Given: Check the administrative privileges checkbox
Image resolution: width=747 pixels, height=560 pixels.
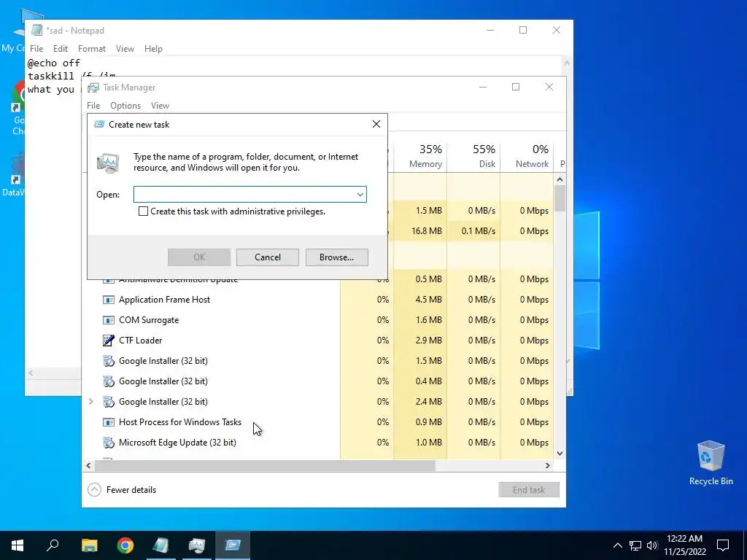Looking at the screenshot, I should (143, 211).
